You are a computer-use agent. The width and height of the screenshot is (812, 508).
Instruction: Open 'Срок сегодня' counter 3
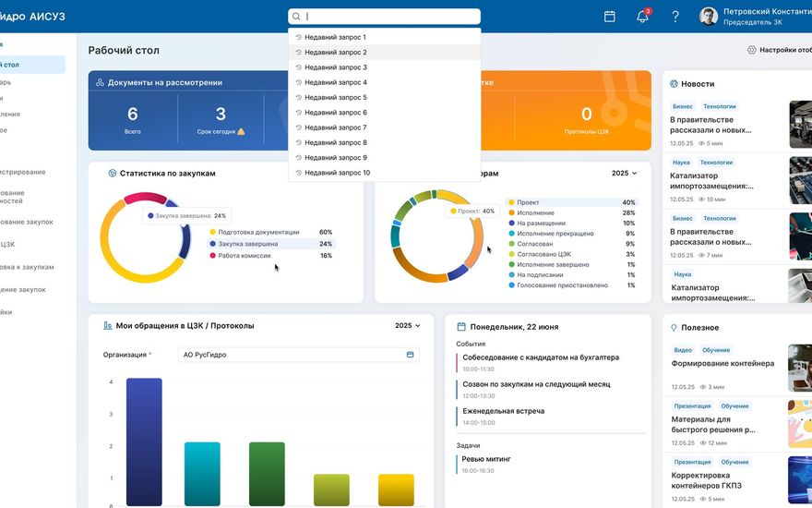[x=221, y=120]
